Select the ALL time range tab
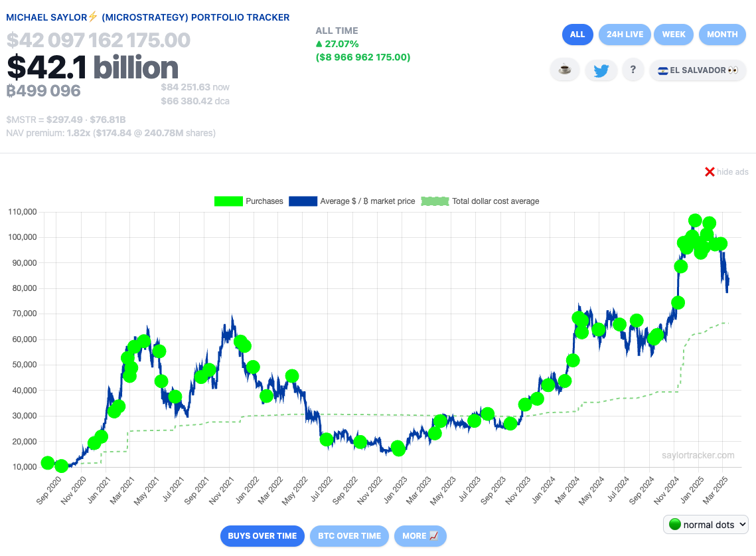Viewport: 756px width, 556px height. pyautogui.click(x=577, y=35)
